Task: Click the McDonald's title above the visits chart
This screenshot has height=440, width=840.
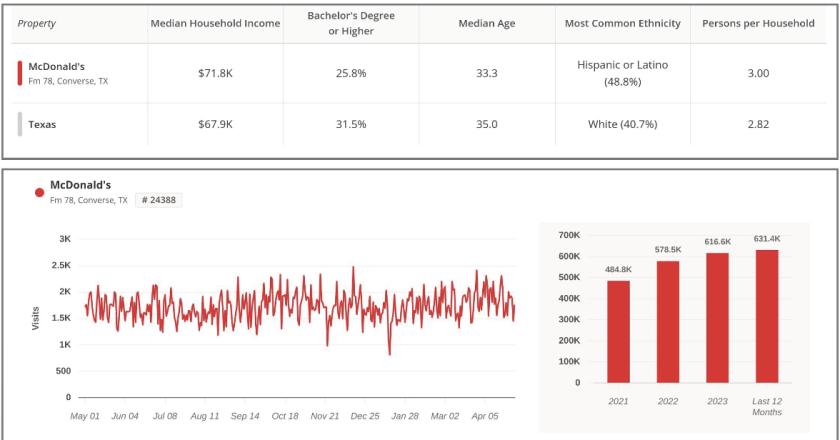Action: pyautogui.click(x=79, y=185)
